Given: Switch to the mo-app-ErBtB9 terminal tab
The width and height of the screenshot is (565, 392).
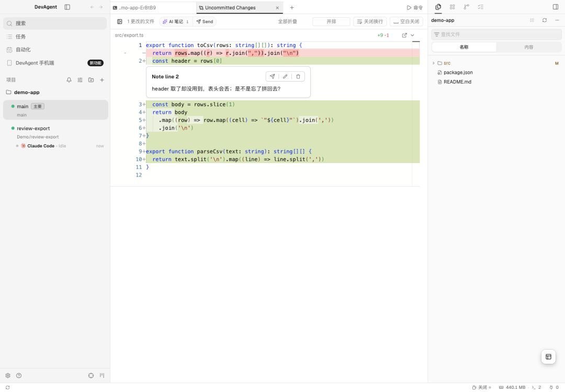Looking at the screenshot, I should point(153,7).
